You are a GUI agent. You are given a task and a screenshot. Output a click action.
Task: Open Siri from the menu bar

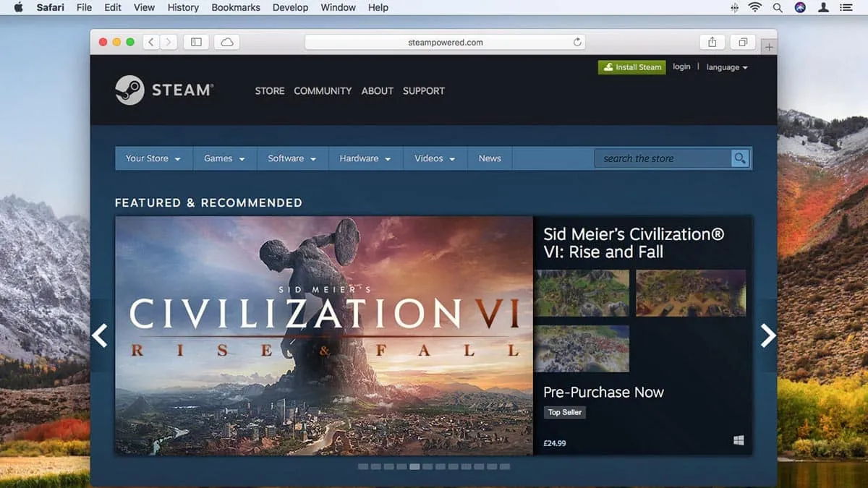tap(800, 7)
